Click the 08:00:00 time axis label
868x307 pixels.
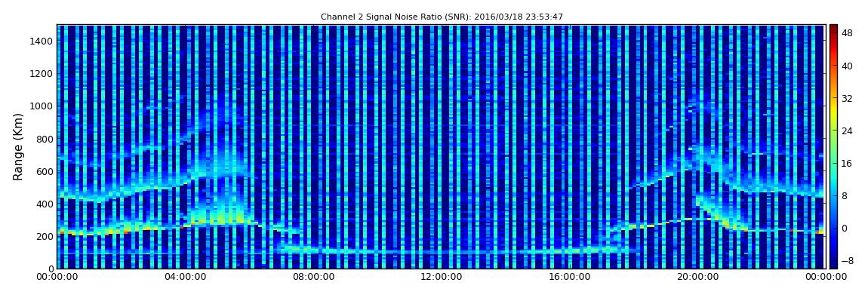tap(312, 277)
